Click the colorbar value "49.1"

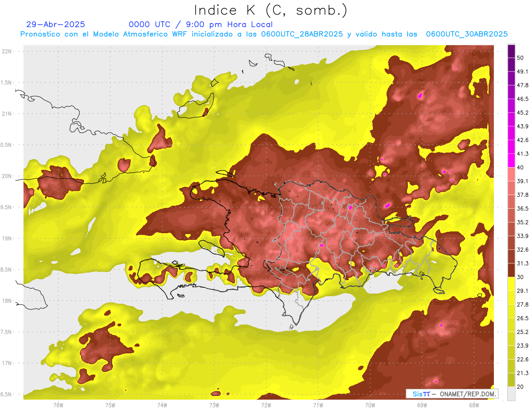[x=522, y=71]
